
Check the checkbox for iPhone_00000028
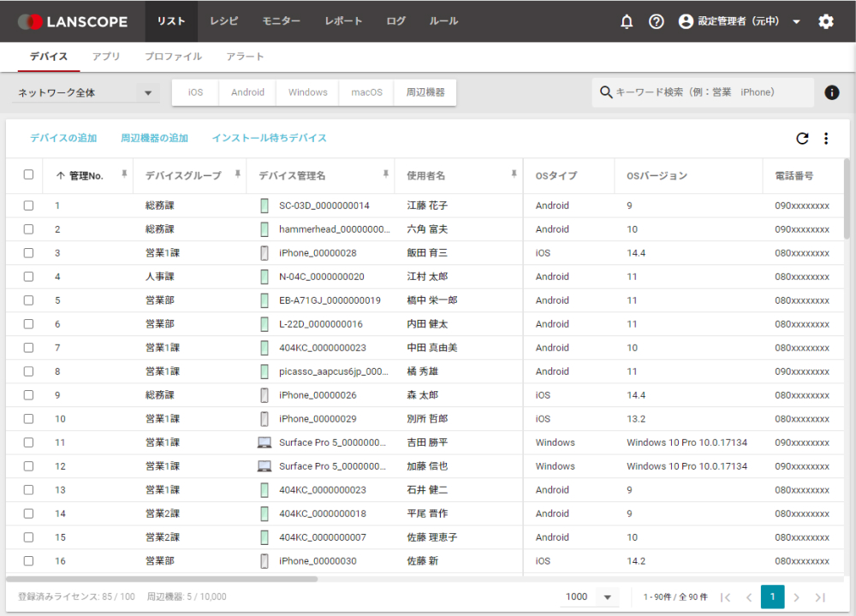coord(28,252)
